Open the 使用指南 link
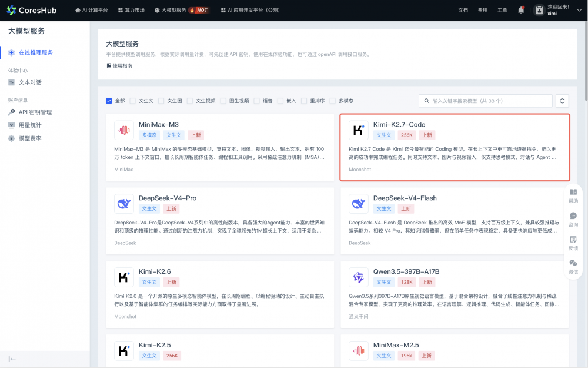588x368 pixels. (x=122, y=66)
